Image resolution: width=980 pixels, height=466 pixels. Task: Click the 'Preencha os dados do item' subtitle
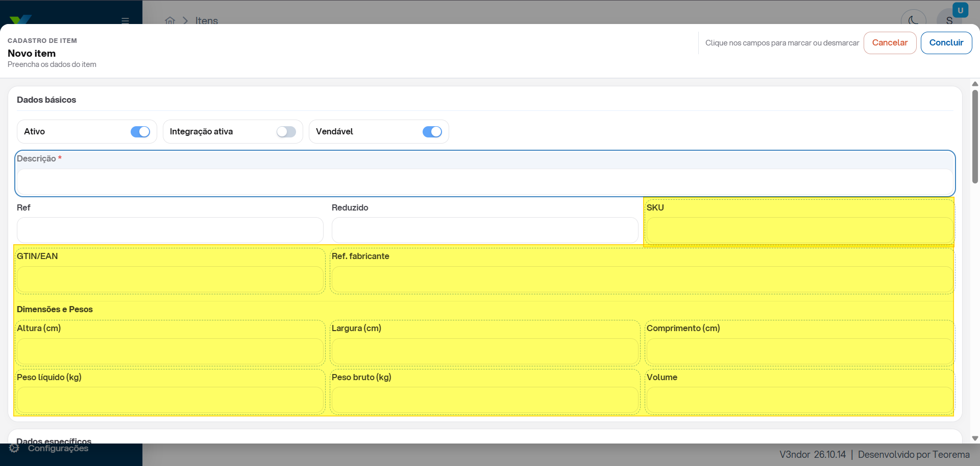coord(52,64)
